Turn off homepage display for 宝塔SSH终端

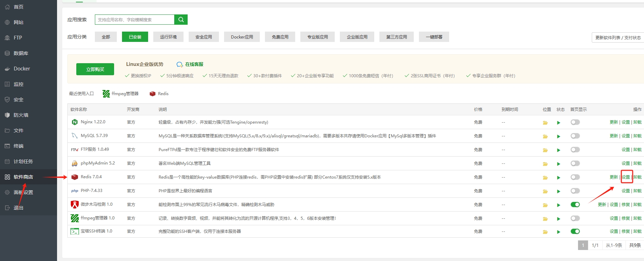pyautogui.click(x=575, y=231)
